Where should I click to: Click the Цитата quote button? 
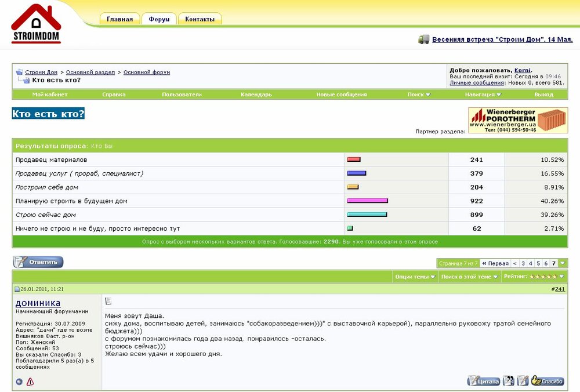click(484, 380)
